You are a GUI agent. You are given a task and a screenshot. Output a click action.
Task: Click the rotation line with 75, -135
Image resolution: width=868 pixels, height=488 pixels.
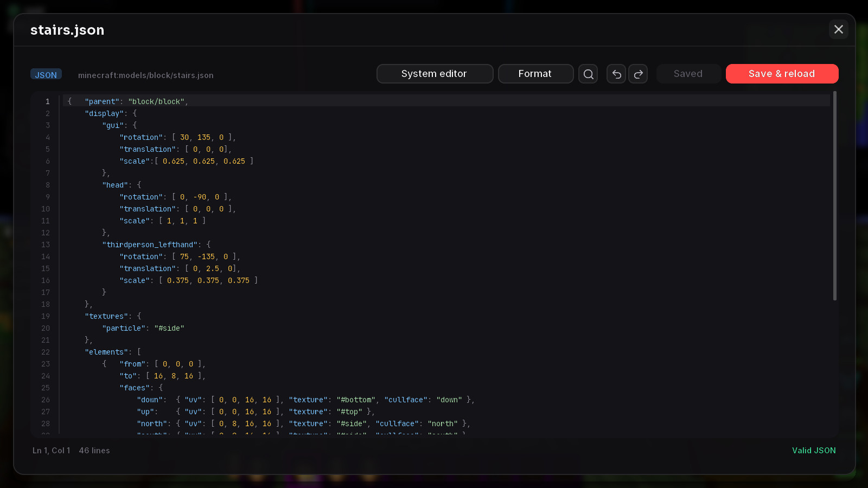tap(180, 256)
